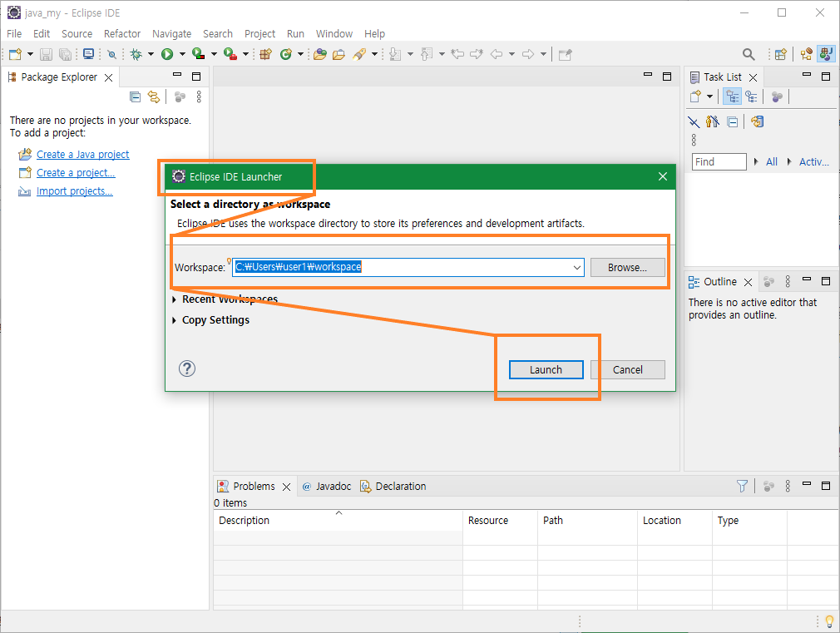The height and width of the screenshot is (633, 840).
Task: Toggle Categorized presentation in Task List
Action: tap(733, 97)
